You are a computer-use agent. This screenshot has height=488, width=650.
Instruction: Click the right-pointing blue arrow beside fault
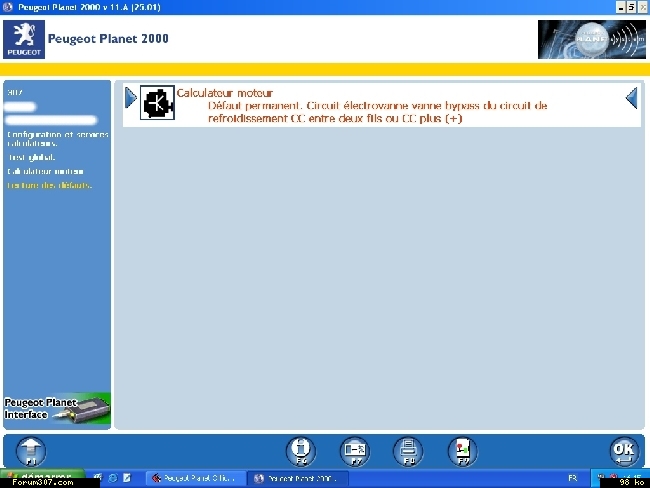(x=131, y=98)
